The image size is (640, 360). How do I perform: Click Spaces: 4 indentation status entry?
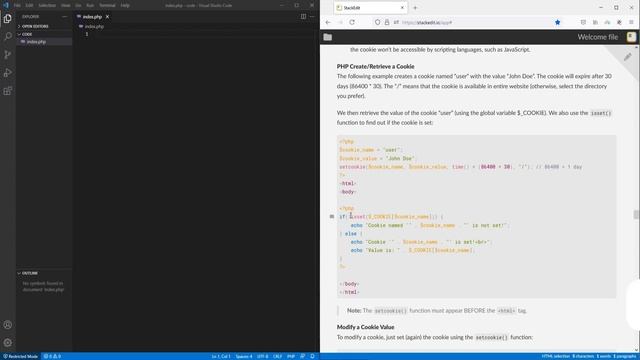click(x=244, y=356)
